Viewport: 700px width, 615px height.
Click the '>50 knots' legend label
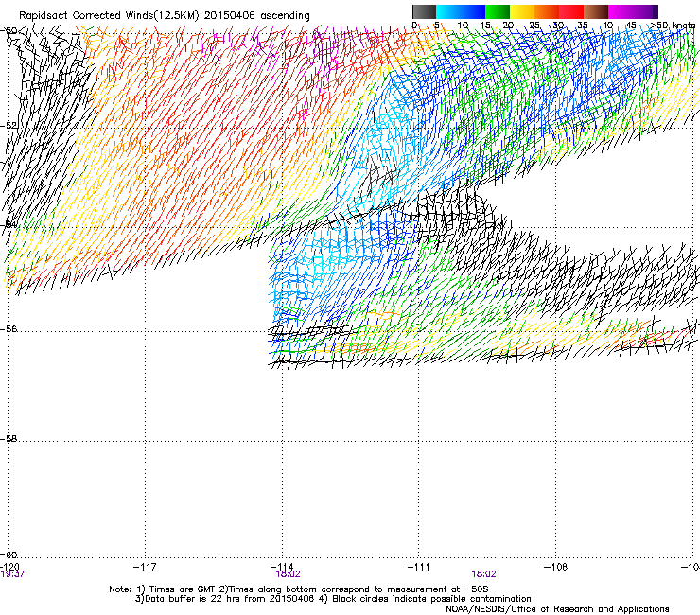click(x=673, y=26)
